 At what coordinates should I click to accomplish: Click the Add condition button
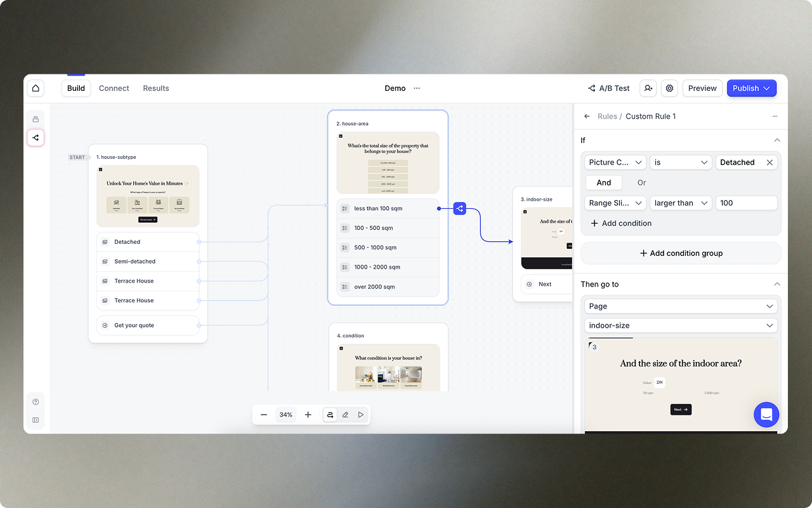coord(620,223)
